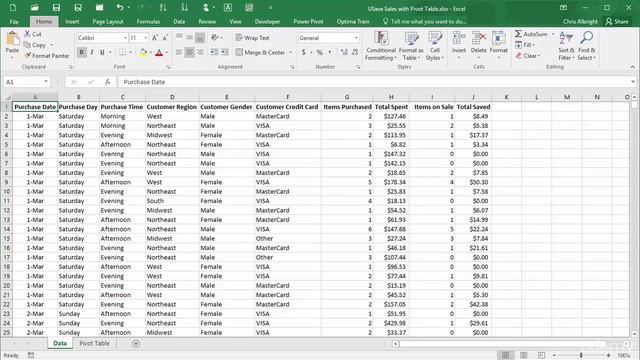Open the General number format dropdown
640x360 pixels.
(x=356, y=38)
